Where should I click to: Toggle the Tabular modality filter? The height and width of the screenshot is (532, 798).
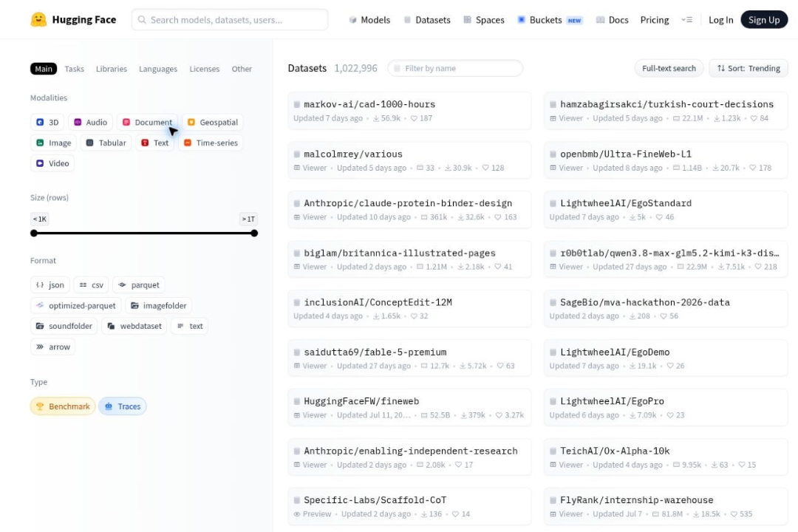click(x=106, y=143)
